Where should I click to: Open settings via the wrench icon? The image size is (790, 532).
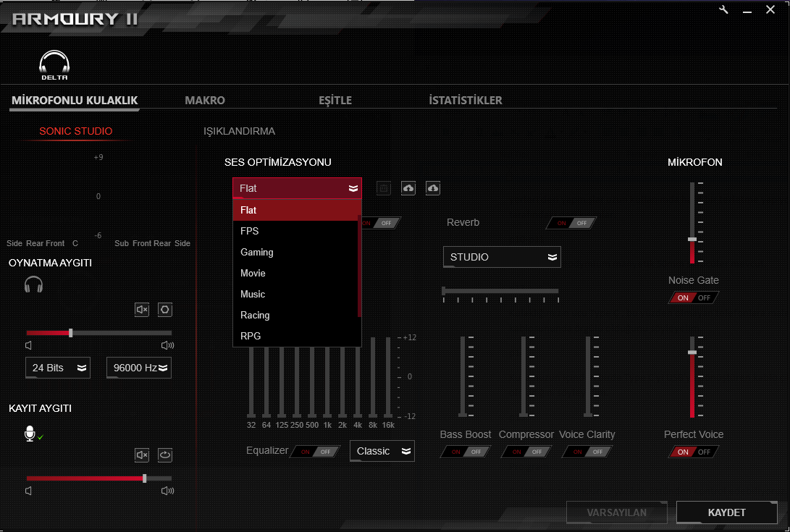click(x=723, y=9)
